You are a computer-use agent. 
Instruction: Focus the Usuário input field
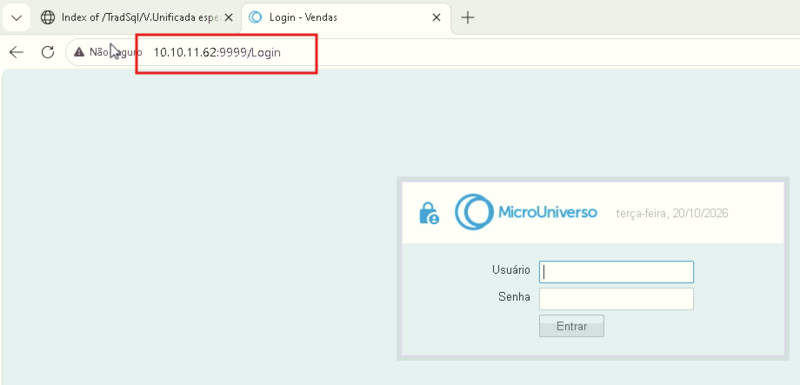point(616,272)
